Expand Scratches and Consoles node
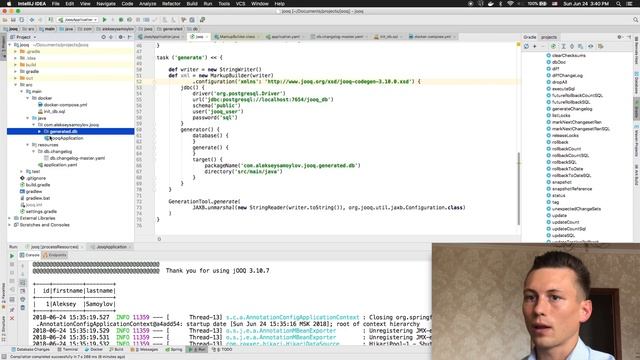 [10, 225]
